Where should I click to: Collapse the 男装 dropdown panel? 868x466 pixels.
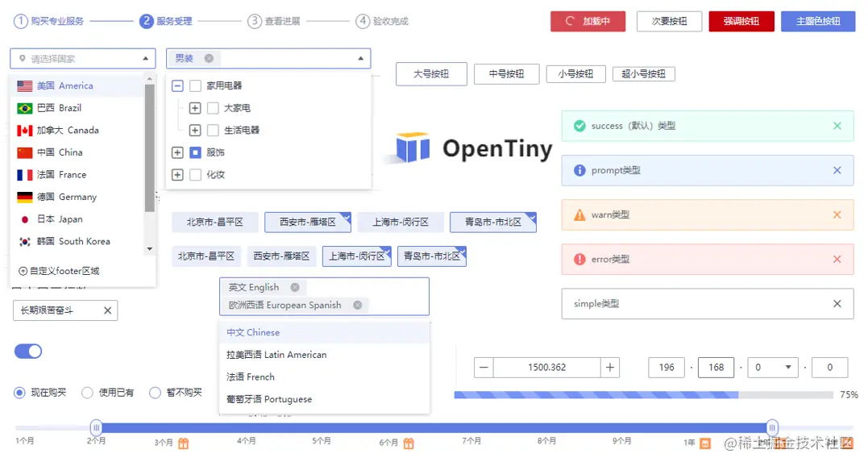(x=361, y=58)
